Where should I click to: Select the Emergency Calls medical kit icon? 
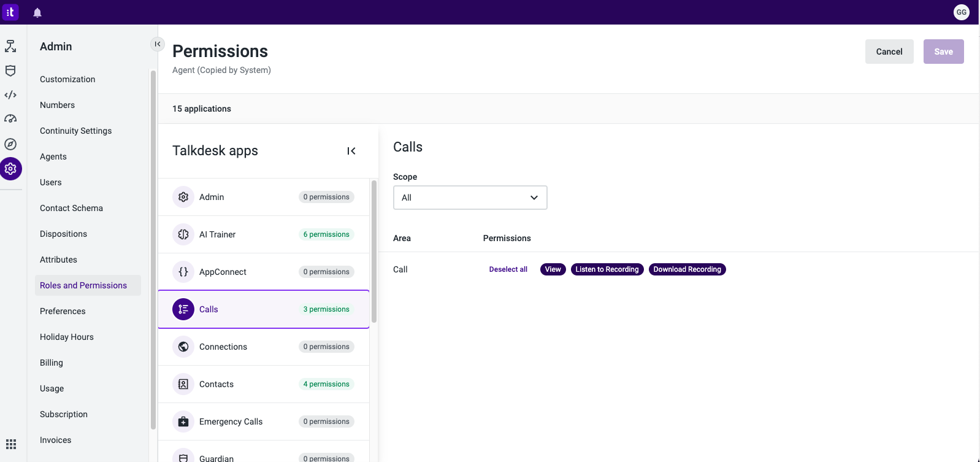point(183,422)
